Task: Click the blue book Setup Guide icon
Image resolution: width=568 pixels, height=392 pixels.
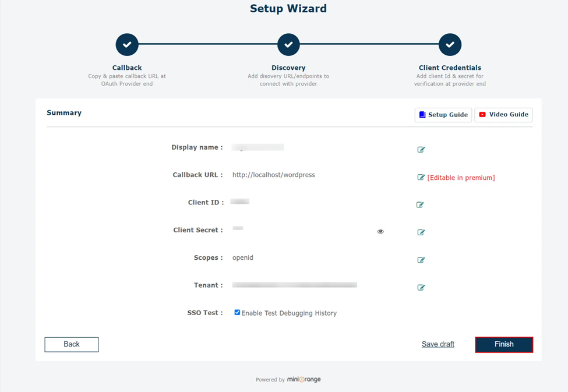Action: coord(422,115)
